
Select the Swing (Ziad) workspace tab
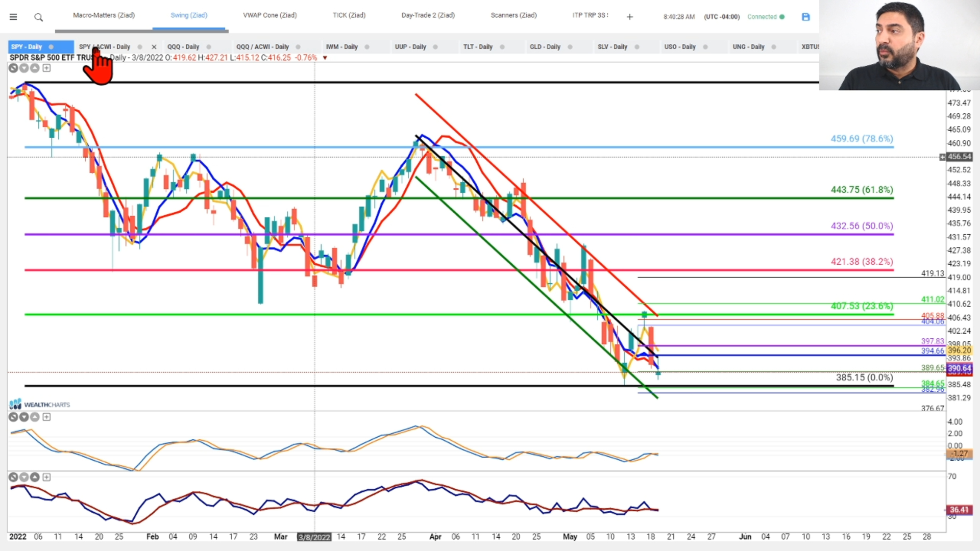pos(189,15)
